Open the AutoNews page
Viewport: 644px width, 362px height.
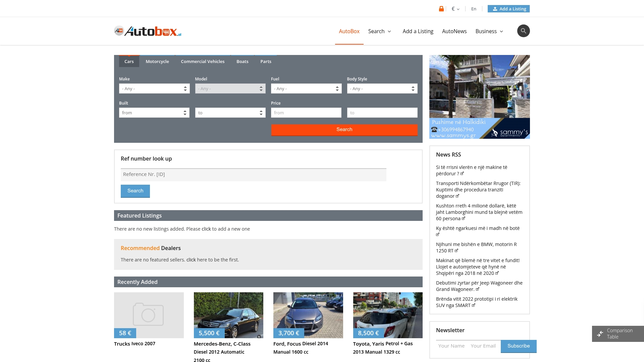tap(454, 31)
